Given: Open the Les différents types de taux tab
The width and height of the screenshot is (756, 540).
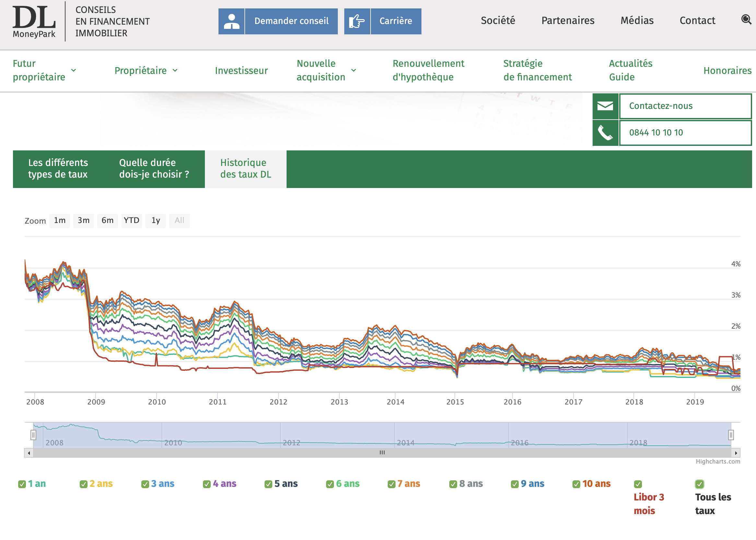Looking at the screenshot, I should tap(58, 169).
